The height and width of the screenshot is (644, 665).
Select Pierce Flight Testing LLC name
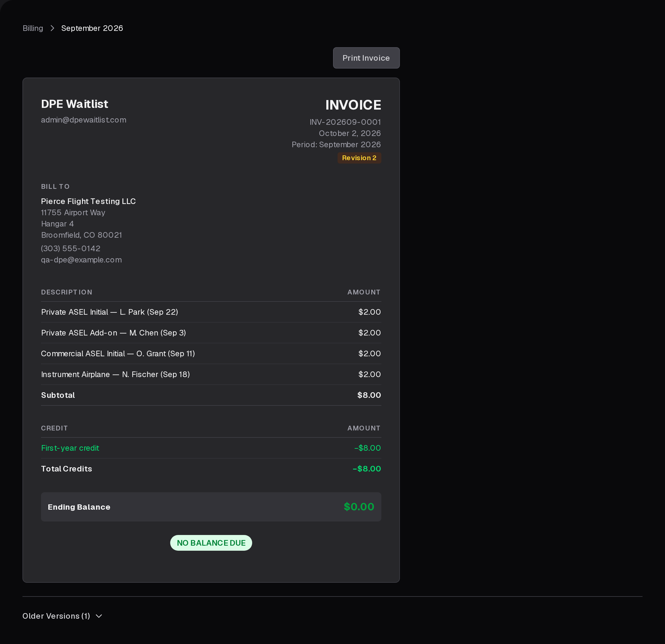(x=88, y=201)
